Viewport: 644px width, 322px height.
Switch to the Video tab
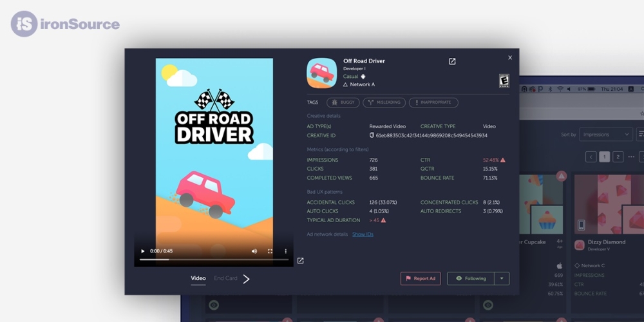pyautogui.click(x=198, y=278)
